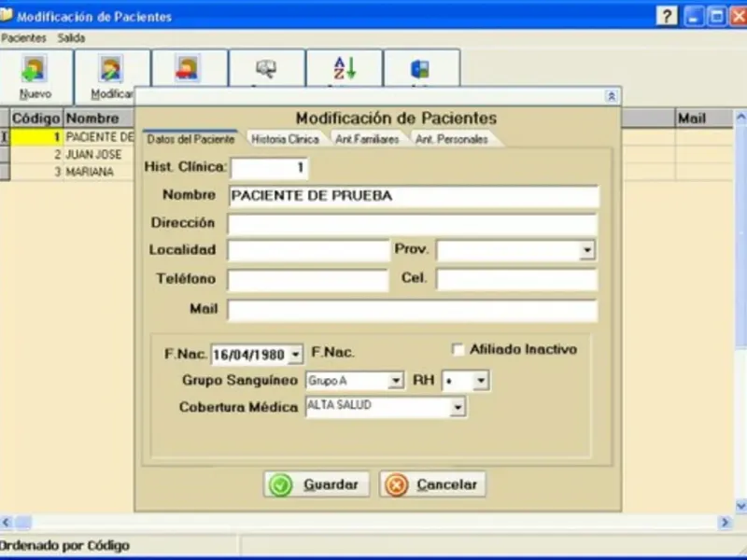Image resolution: width=747 pixels, height=560 pixels.
Task: Expand the Grupo Sanguíneo dropdown
Action: [396, 381]
